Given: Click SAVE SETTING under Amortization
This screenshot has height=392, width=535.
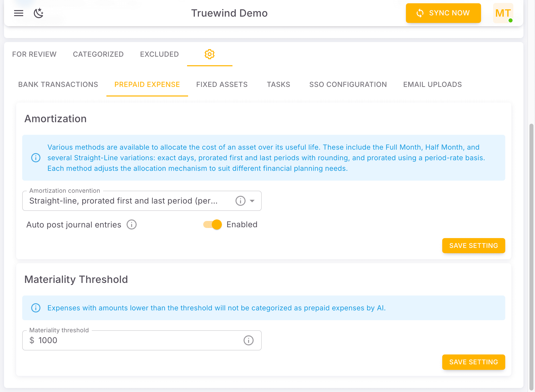Looking at the screenshot, I should (x=473, y=246).
